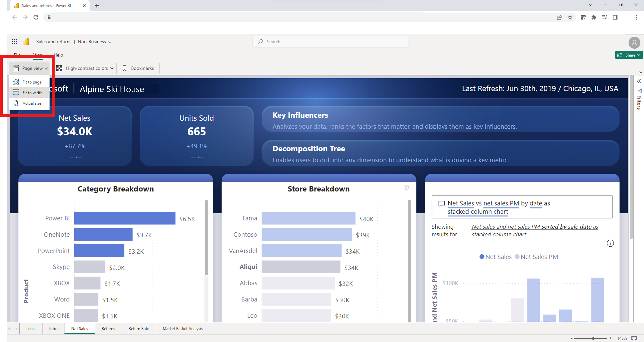The height and width of the screenshot is (342, 644).
Task: Click the Power BI home grid icon
Action: click(x=14, y=41)
